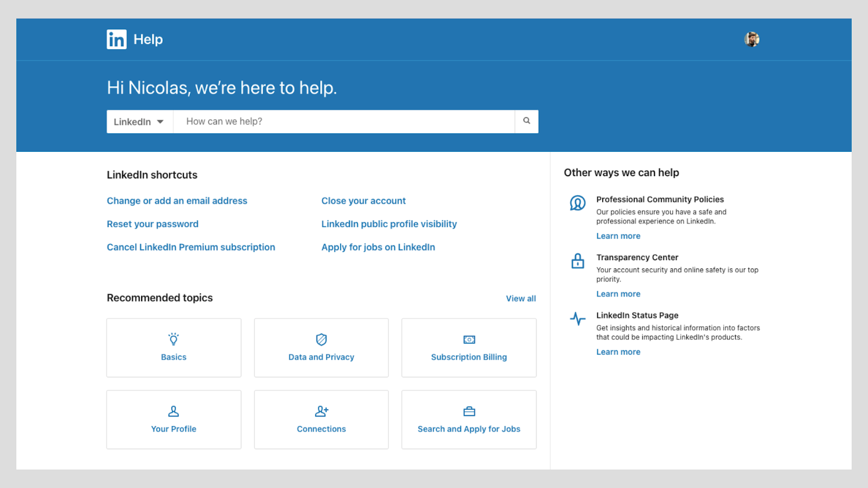
Task: Click the LinkedIn logo icon
Action: tap(117, 39)
